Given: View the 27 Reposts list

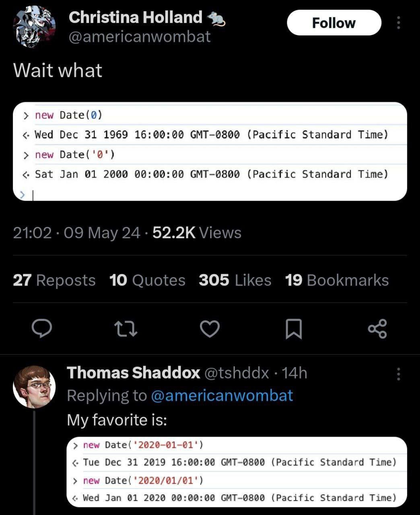Looking at the screenshot, I should coord(54,280).
